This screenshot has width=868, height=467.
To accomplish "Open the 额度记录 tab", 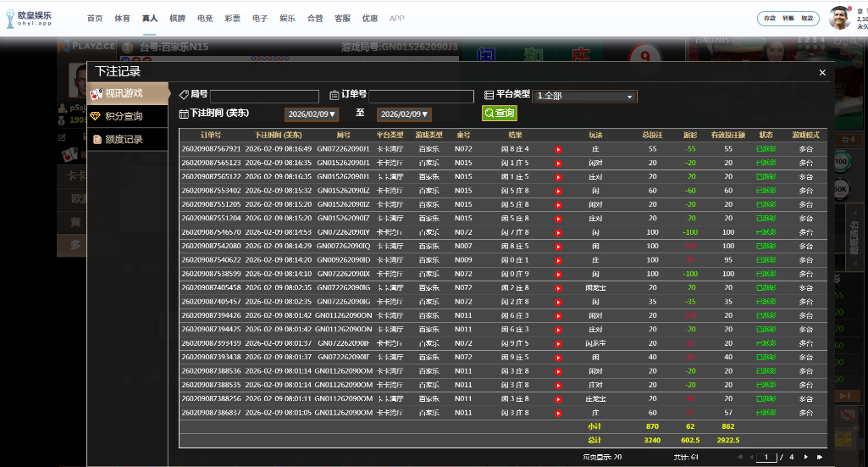I will click(127, 139).
